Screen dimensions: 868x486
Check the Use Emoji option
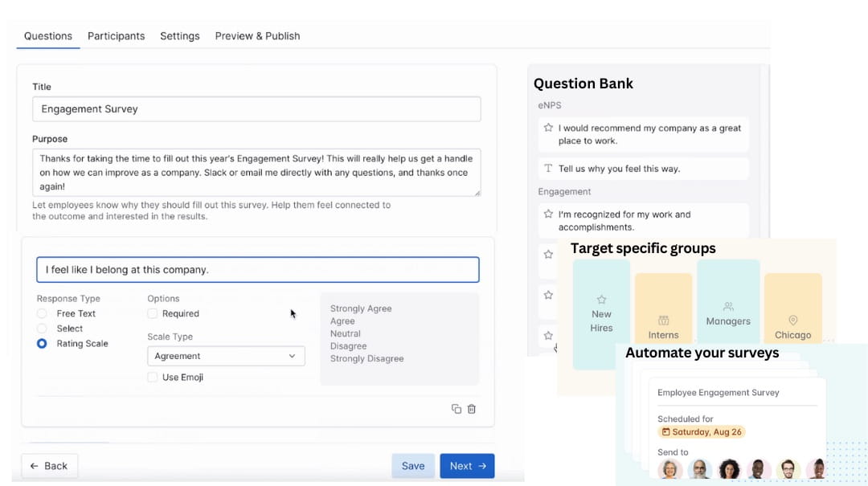tap(152, 377)
